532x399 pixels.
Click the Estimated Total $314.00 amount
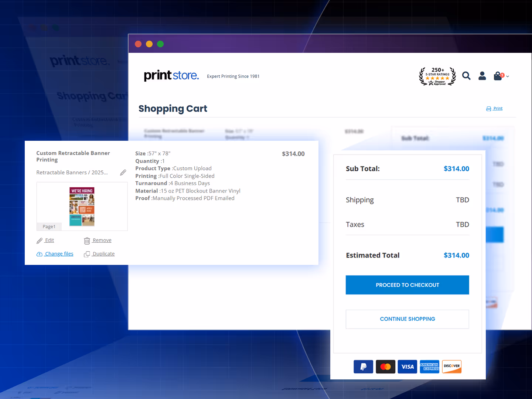point(456,255)
